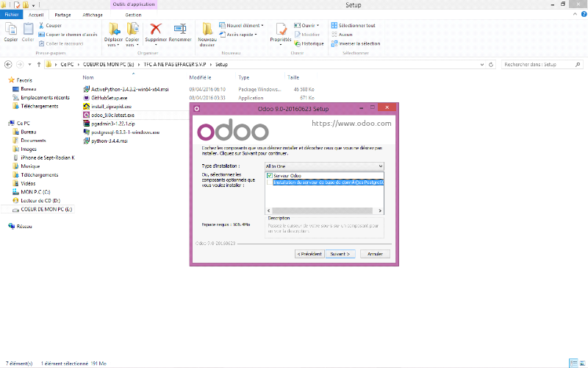Screen dimensions: 588x368
Task: Click Ce PC in address breadcrumb
Action: (67, 65)
